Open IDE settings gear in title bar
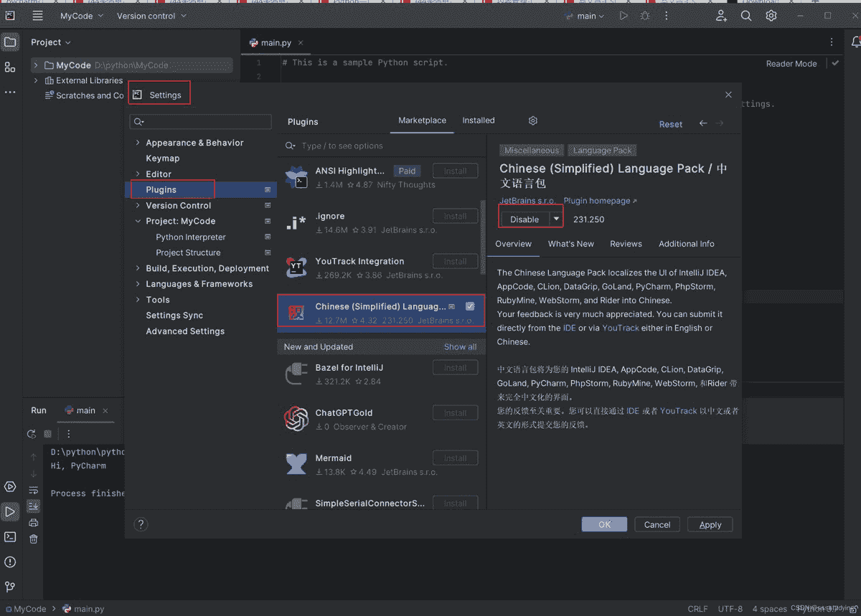 point(771,16)
